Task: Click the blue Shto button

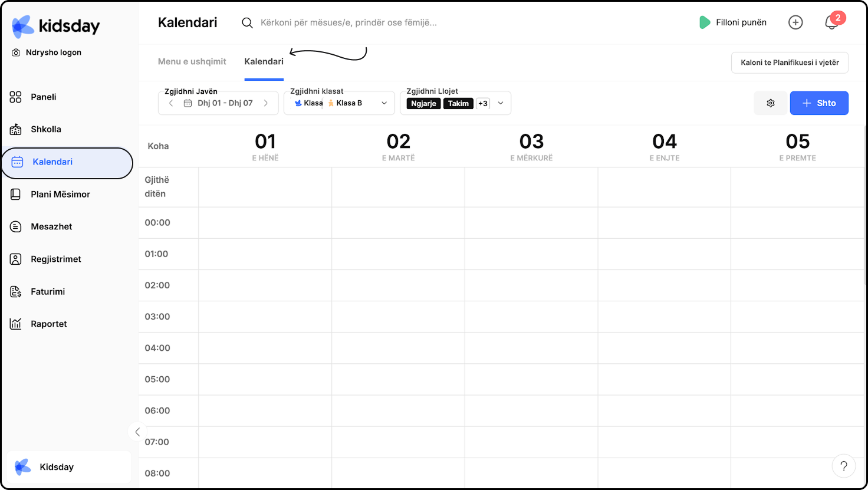Action: [819, 103]
